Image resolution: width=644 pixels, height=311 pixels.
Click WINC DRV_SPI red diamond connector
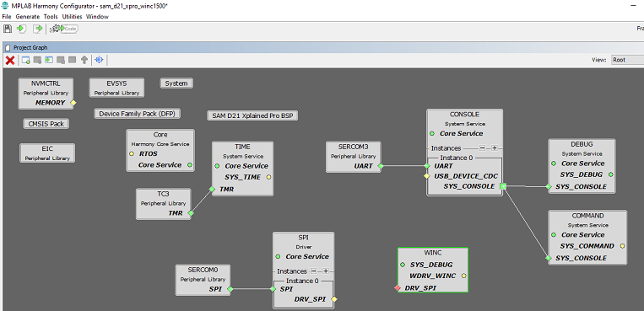click(398, 288)
